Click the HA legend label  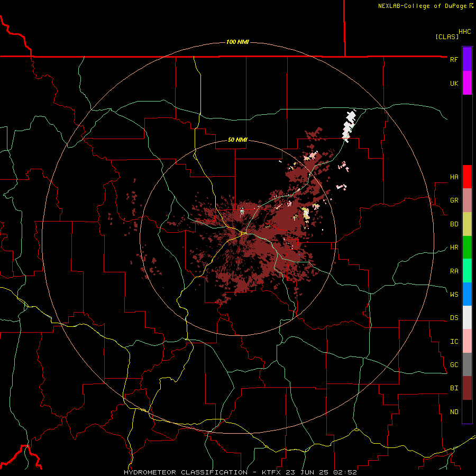454,177
